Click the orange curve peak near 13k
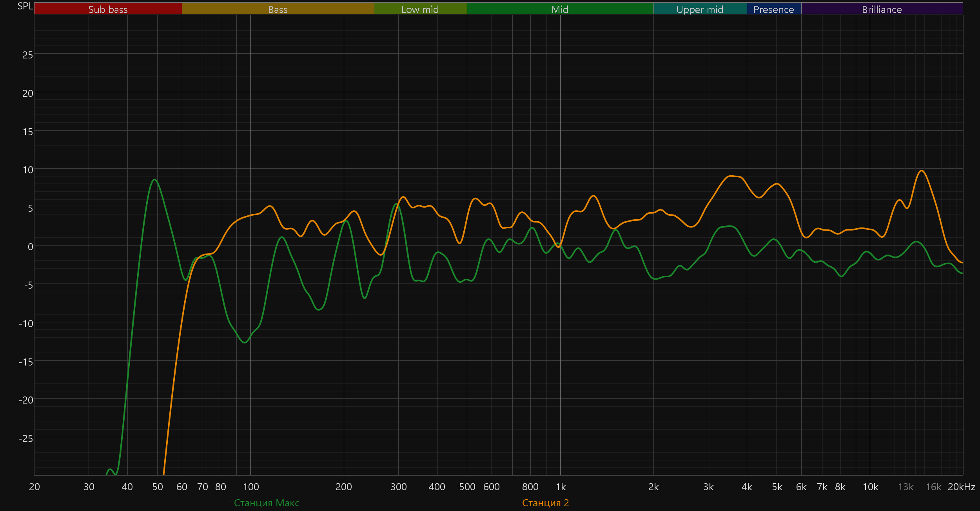980x511 pixels. click(922, 171)
